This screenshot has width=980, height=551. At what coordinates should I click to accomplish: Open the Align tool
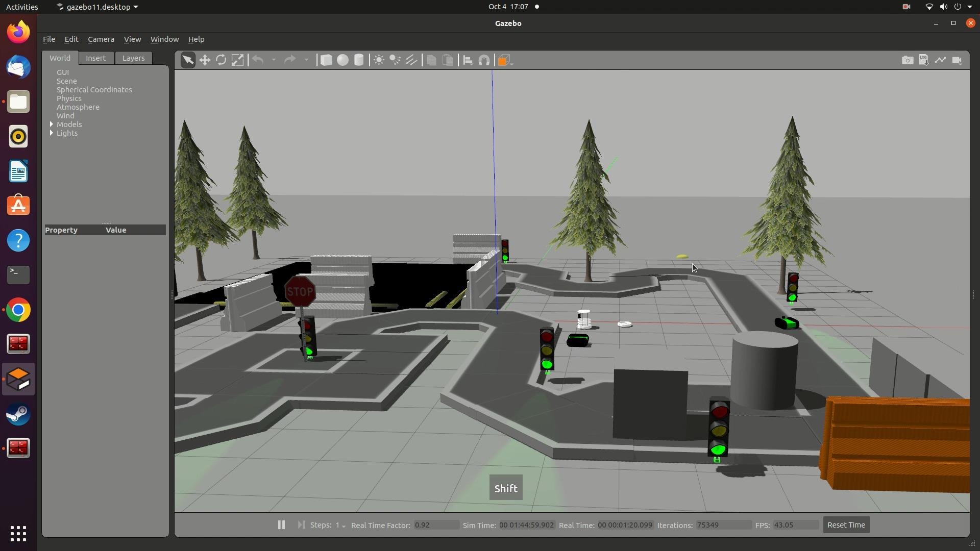(468, 60)
